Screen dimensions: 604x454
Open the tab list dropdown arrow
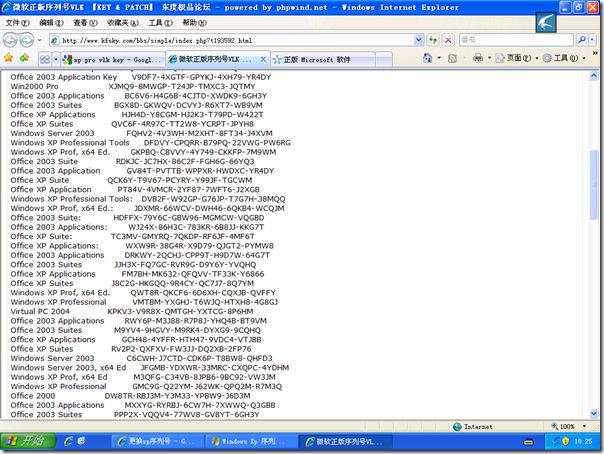[x=56, y=59]
